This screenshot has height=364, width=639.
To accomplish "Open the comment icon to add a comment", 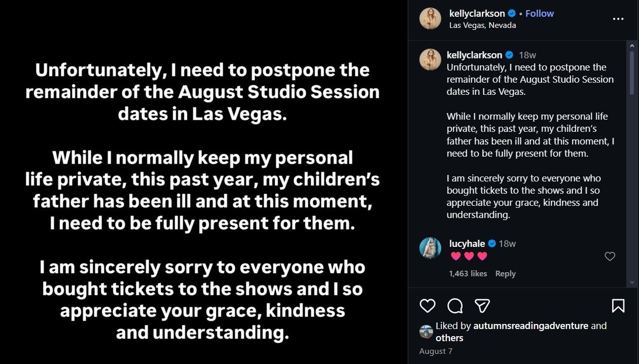I will (455, 306).
